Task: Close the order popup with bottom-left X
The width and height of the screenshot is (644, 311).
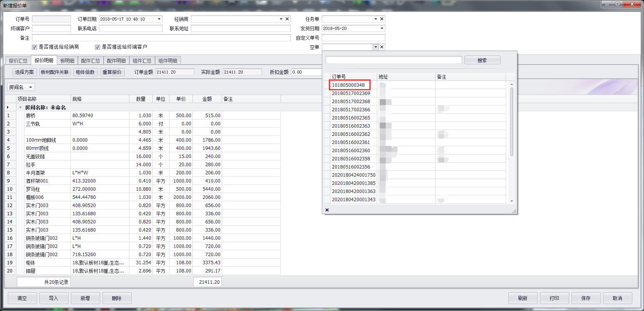Action: pyautogui.click(x=327, y=210)
